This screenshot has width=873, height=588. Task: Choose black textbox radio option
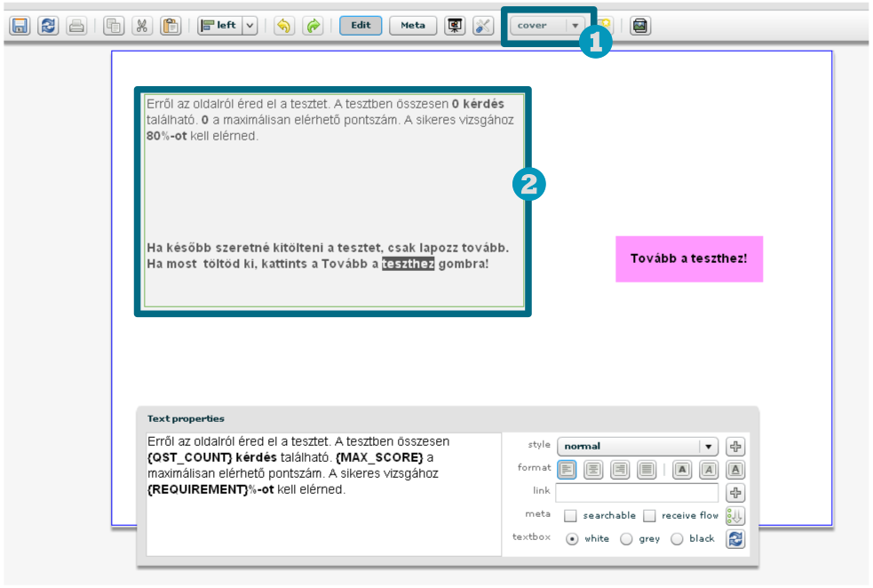click(677, 539)
